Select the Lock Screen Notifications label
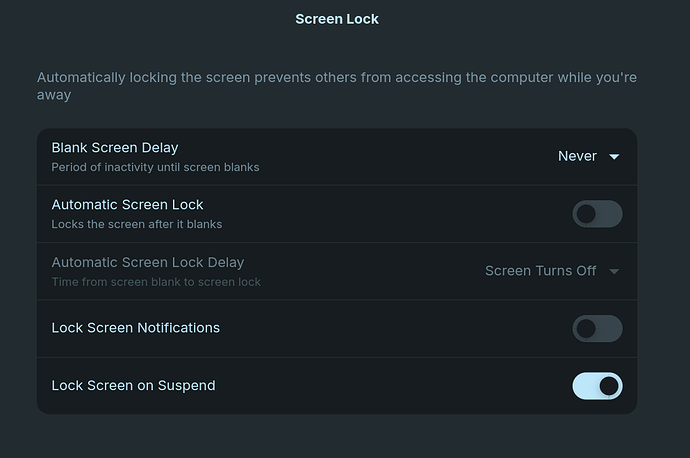The width and height of the screenshot is (690, 458). (x=136, y=328)
